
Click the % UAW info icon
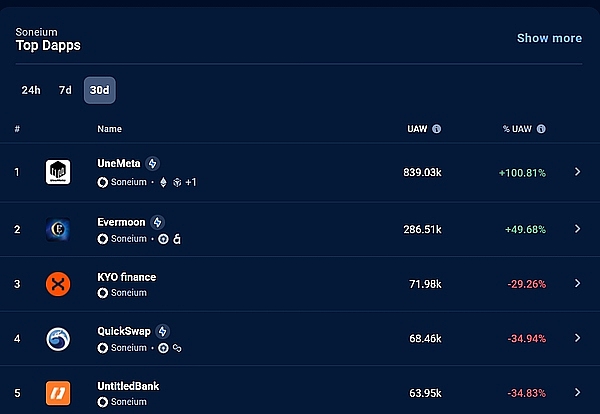[x=541, y=129]
